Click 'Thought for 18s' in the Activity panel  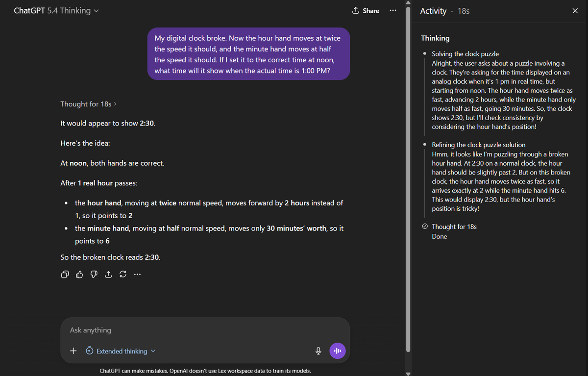pyautogui.click(x=454, y=226)
